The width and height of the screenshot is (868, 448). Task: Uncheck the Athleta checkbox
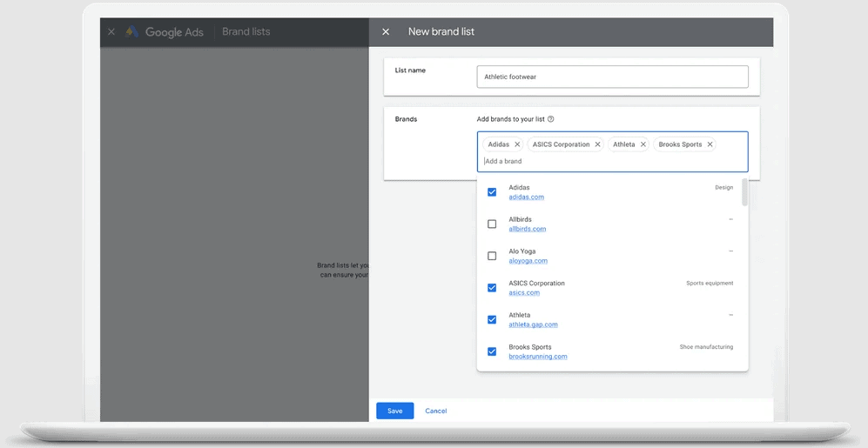(x=492, y=319)
